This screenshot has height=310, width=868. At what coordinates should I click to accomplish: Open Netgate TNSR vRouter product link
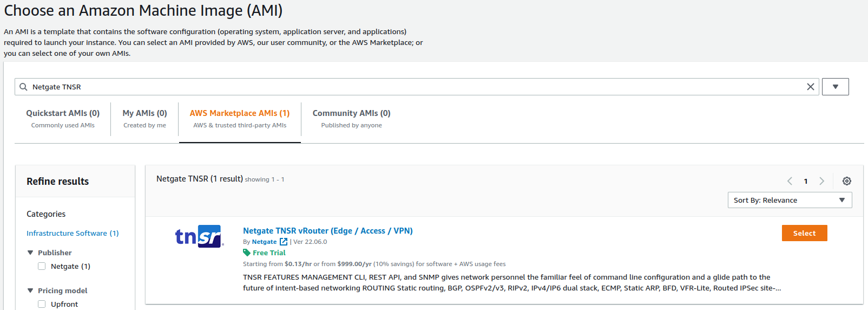327,231
